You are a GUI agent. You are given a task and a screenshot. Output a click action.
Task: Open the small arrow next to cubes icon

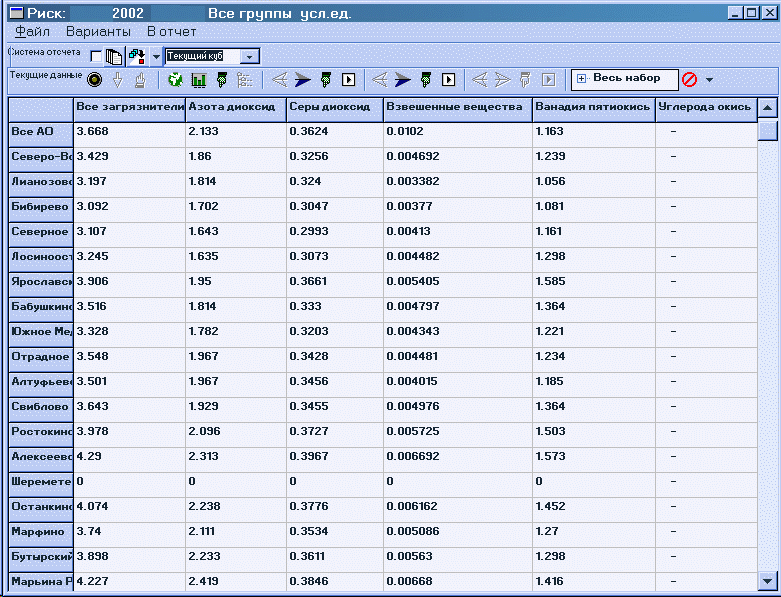click(x=156, y=57)
